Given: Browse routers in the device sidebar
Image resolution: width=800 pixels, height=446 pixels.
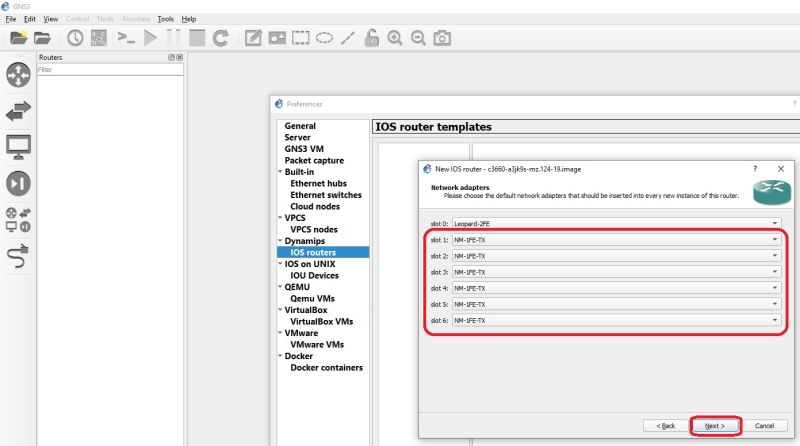Looking at the screenshot, I should [18, 75].
